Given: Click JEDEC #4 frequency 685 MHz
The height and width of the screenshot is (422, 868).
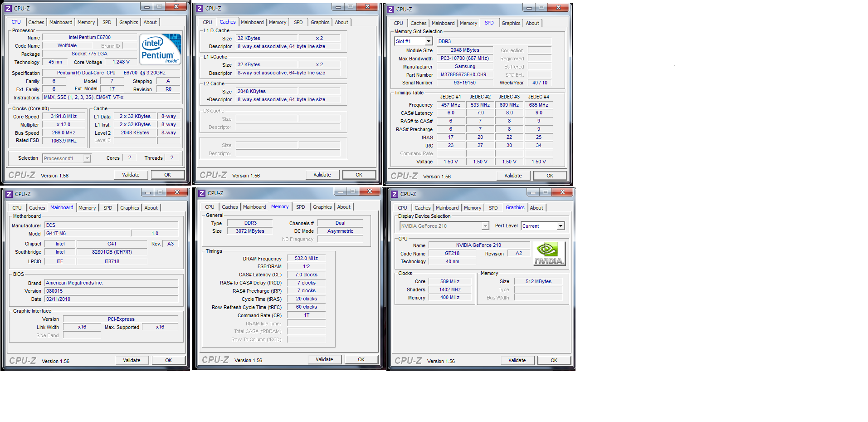Looking at the screenshot, I should 539,105.
